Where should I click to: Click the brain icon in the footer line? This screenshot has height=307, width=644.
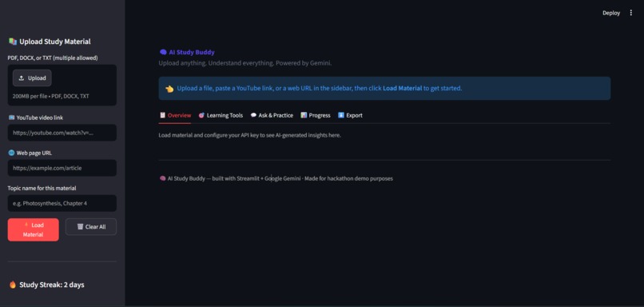(163, 179)
